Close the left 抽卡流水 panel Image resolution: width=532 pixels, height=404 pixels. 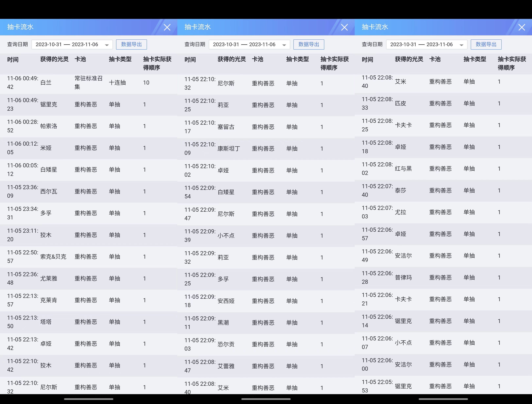pyautogui.click(x=167, y=27)
